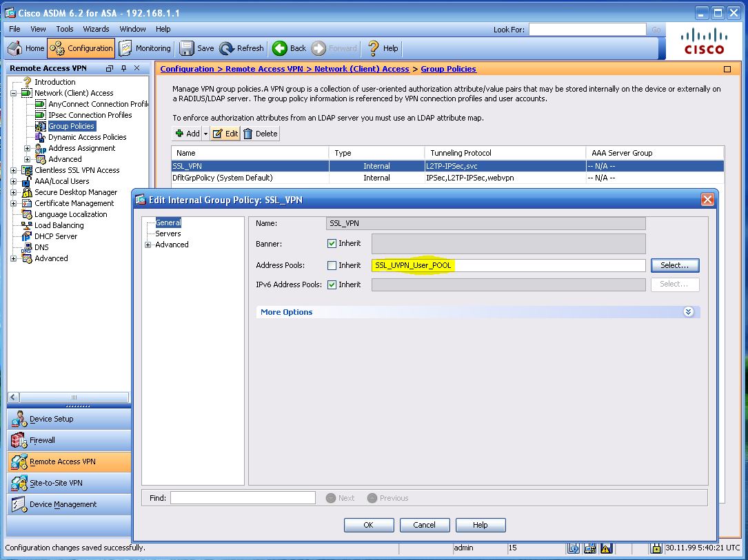Screen dimensions: 748x560
Task: Go to the Home toolbar button
Action: pos(26,48)
